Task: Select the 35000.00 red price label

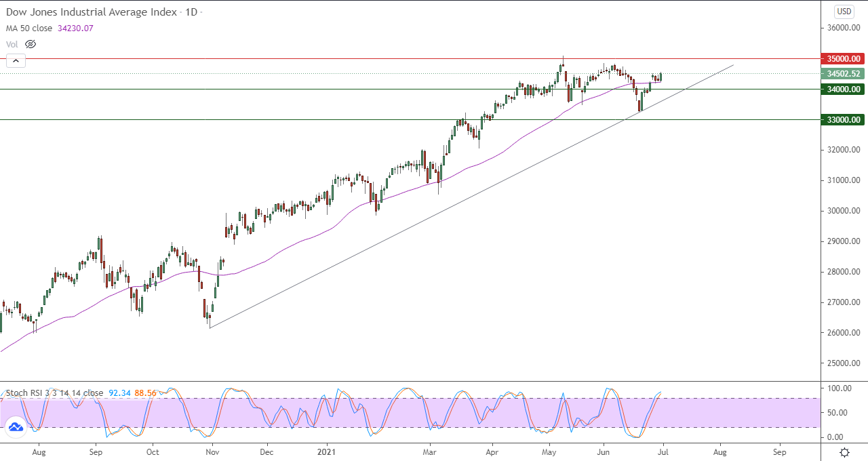Action: (x=842, y=59)
